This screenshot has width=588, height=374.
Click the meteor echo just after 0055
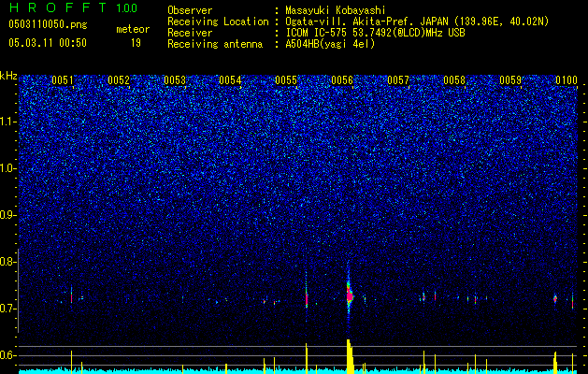307,298
